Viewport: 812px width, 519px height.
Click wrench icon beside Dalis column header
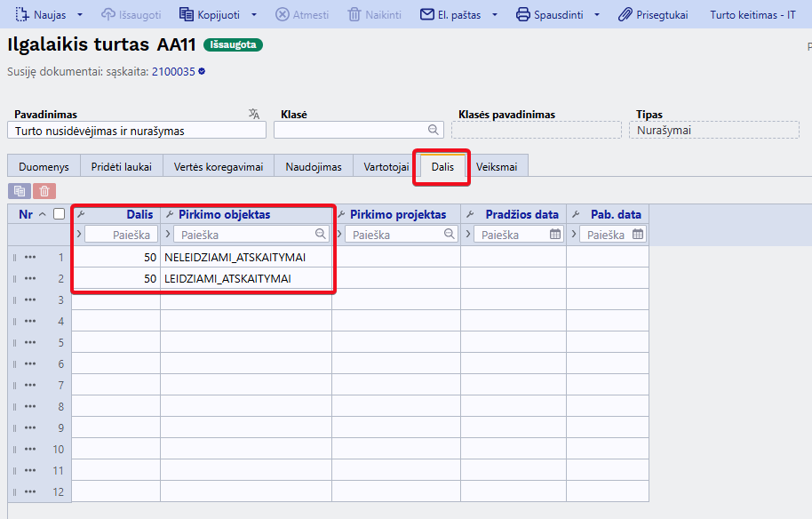[81, 214]
